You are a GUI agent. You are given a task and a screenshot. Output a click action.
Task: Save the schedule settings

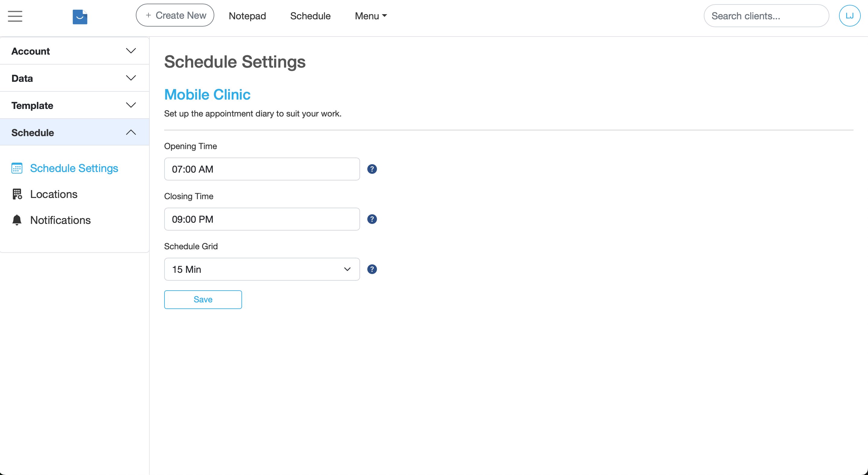(x=203, y=299)
